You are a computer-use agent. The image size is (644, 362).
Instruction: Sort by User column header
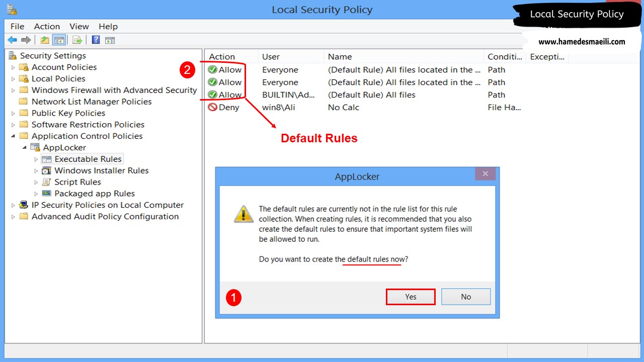[291, 57]
